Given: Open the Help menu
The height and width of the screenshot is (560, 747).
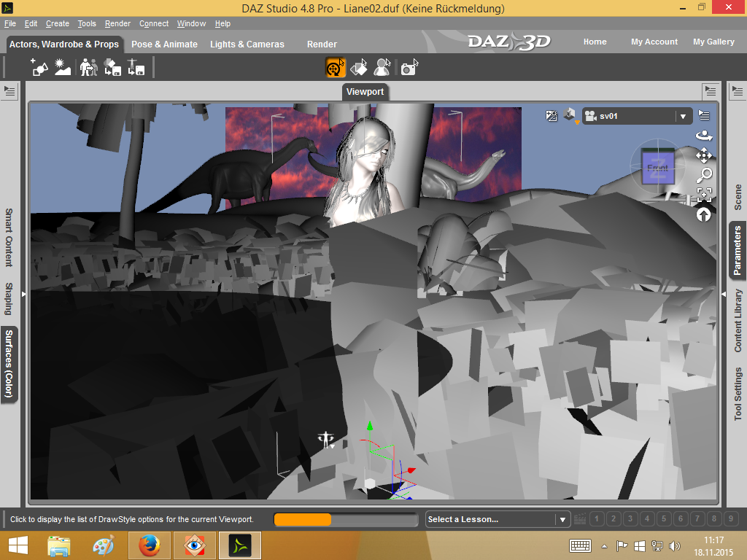Looking at the screenshot, I should point(222,23).
